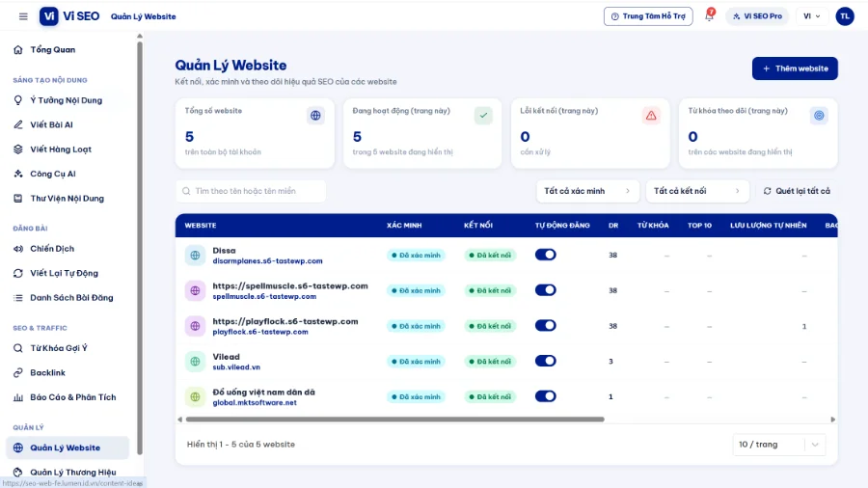Open Danh Sách Bài Đăng menu item

click(x=68, y=298)
